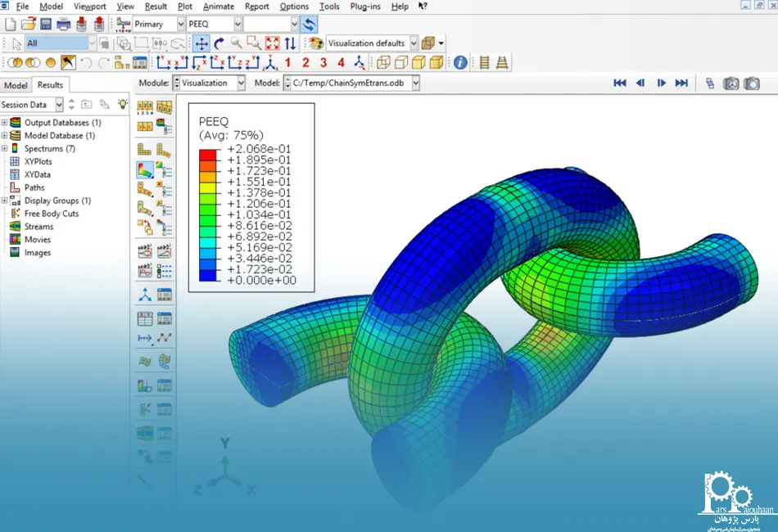Expand the Output Databases tree node
Image resolution: width=778 pixels, height=532 pixels.
(5, 123)
